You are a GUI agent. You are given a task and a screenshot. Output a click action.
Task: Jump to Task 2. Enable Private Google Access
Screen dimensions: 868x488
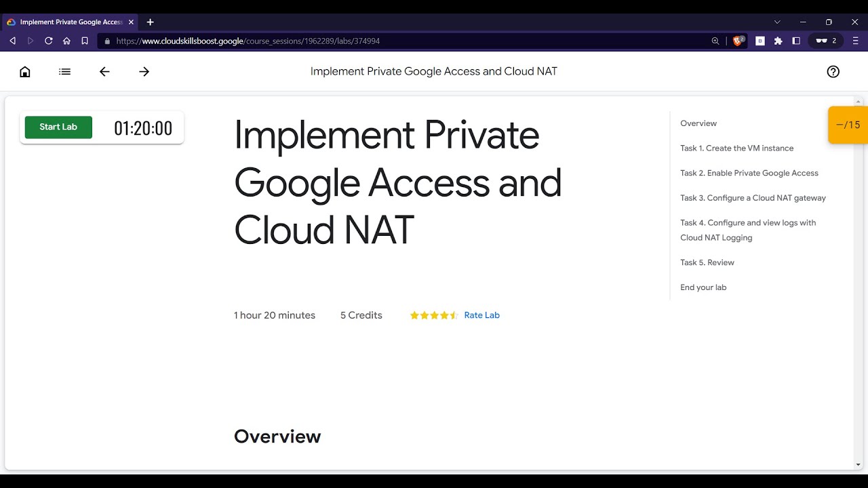click(x=749, y=173)
